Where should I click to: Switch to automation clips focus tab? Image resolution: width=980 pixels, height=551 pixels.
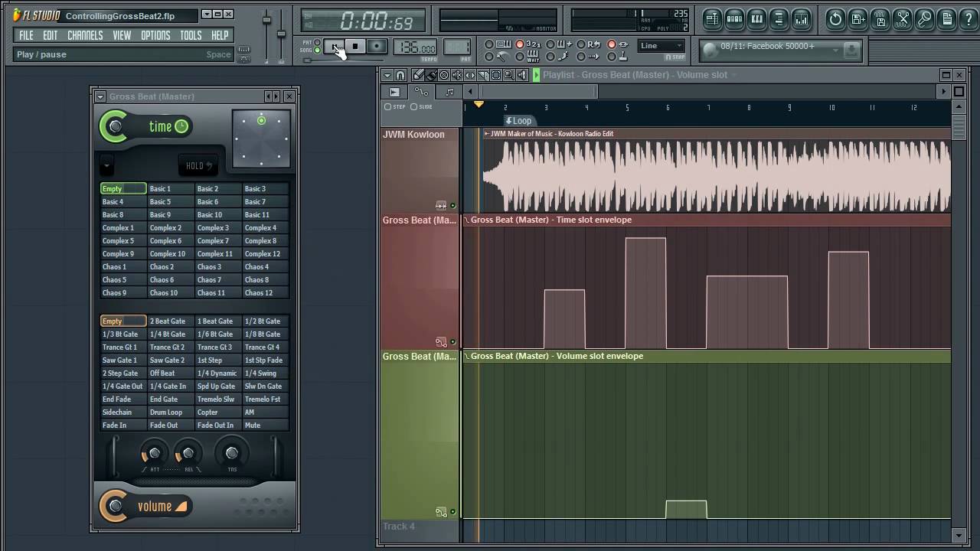(x=421, y=92)
